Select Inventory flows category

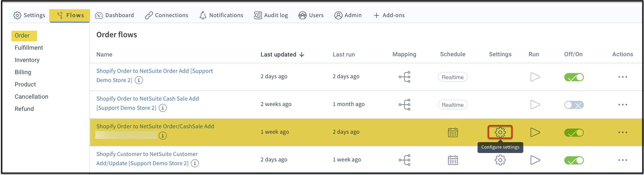pyautogui.click(x=27, y=60)
